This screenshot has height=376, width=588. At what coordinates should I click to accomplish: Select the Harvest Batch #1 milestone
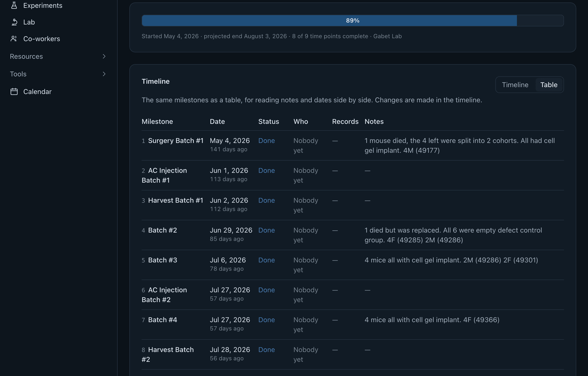tap(176, 200)
